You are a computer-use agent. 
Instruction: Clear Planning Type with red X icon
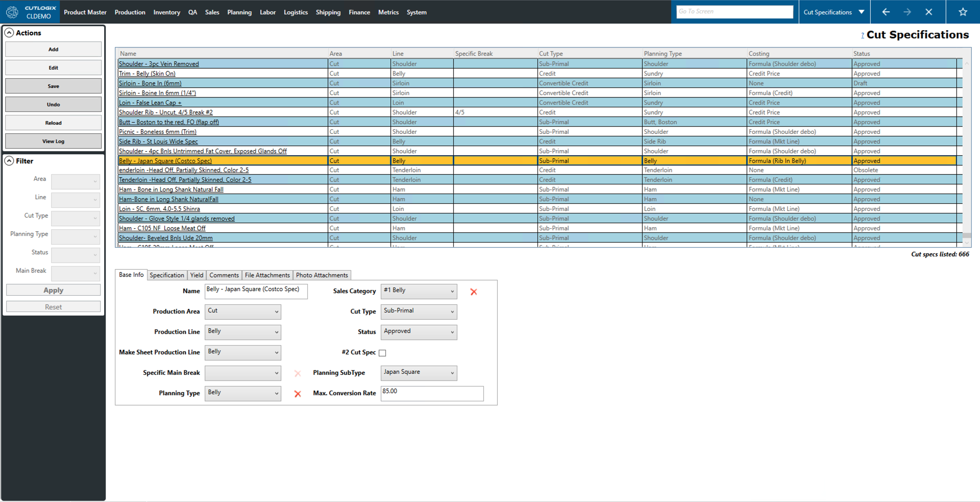(298, 394)
